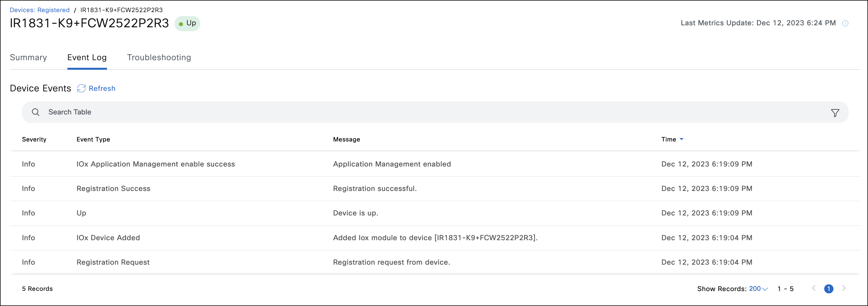
Task: Select page 1 in the pagination control
Action: click(x=829, y=289)
